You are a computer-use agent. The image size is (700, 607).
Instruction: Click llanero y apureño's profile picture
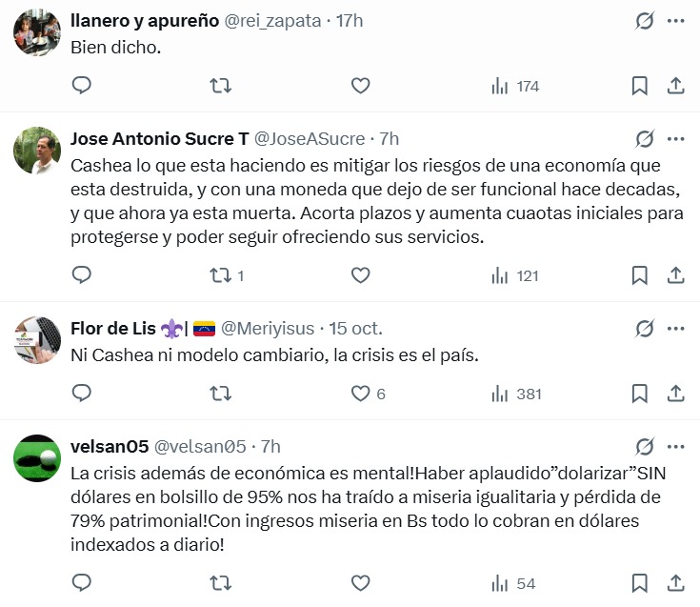tap(38, 32)
